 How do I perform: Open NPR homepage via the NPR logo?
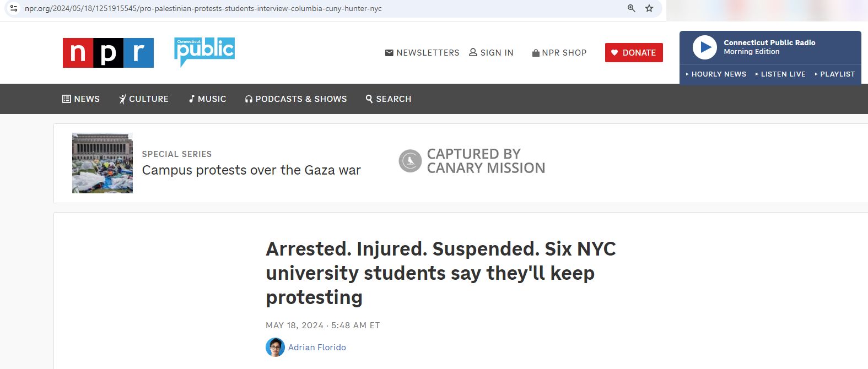108,53
